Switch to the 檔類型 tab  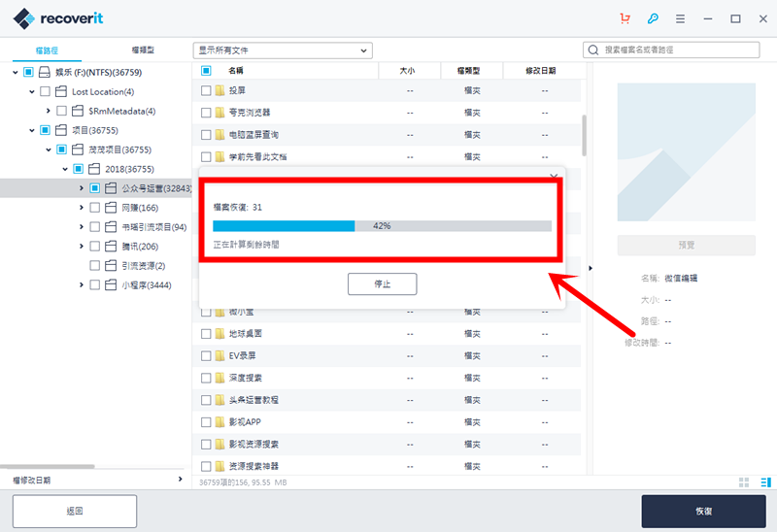[x=143, y=50]
